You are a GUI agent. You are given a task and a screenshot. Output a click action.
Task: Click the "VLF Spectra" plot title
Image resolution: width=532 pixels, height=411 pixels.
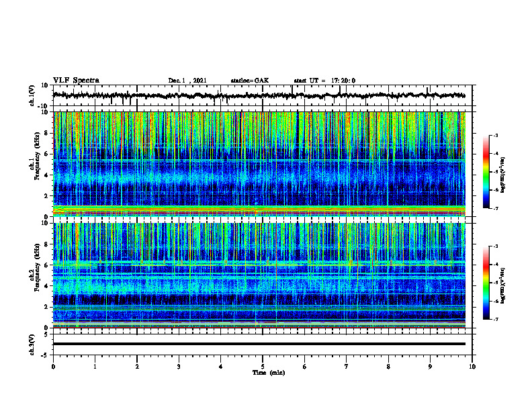76,81
